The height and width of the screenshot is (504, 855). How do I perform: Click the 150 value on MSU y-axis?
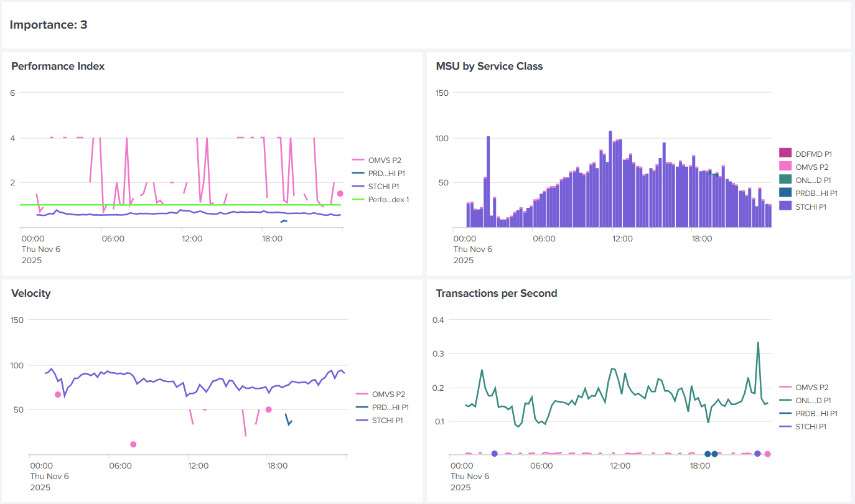pyautogui.click(x=442, y=93)
